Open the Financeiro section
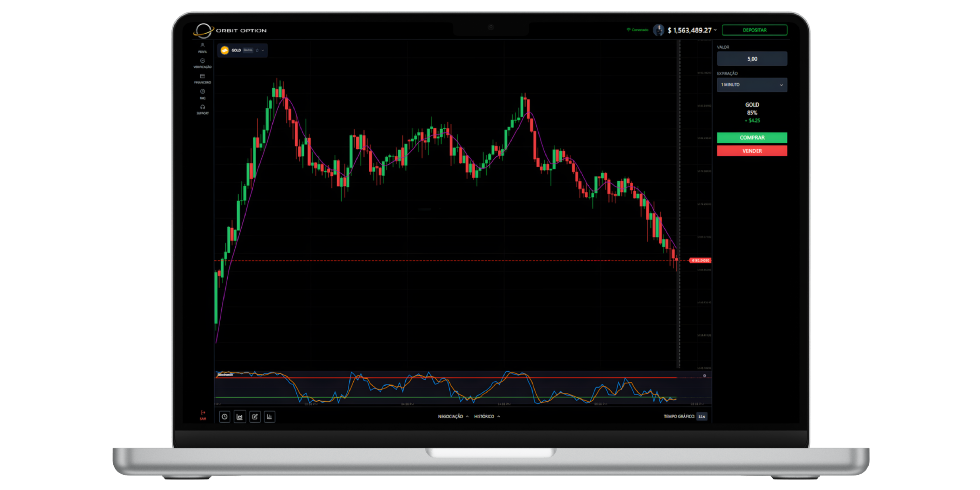Image resolution: width=980 pixels, height=490 pixels. [203, 78]
